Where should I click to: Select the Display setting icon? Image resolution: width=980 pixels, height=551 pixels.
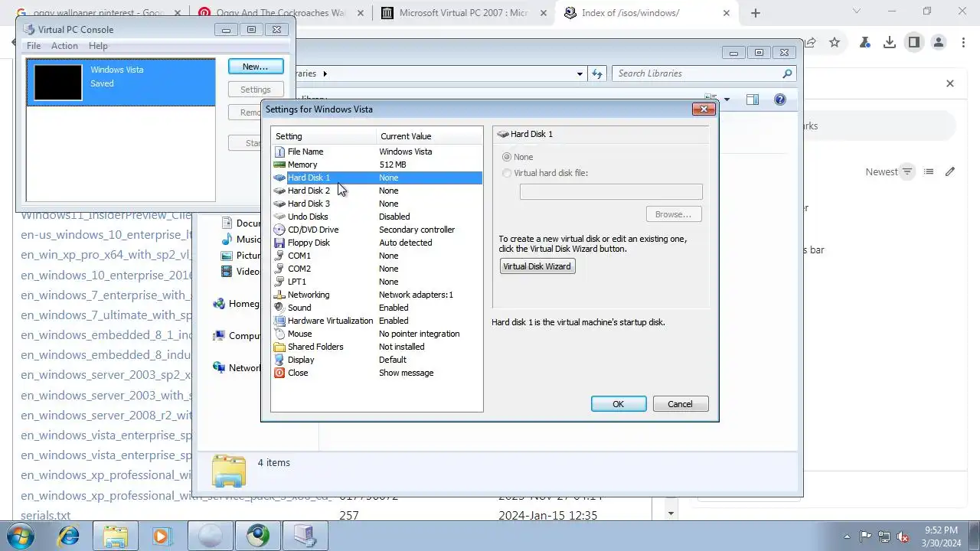[x=279, y=360]
